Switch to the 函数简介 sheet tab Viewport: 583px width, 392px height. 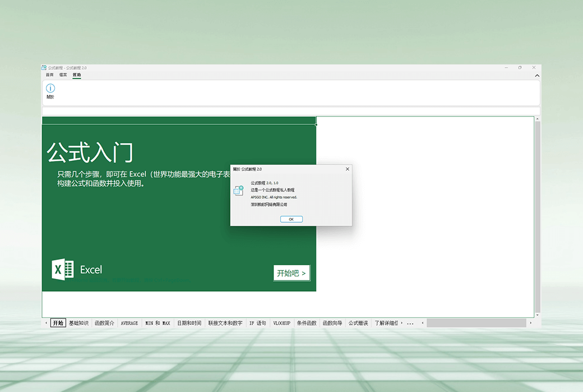104,323
